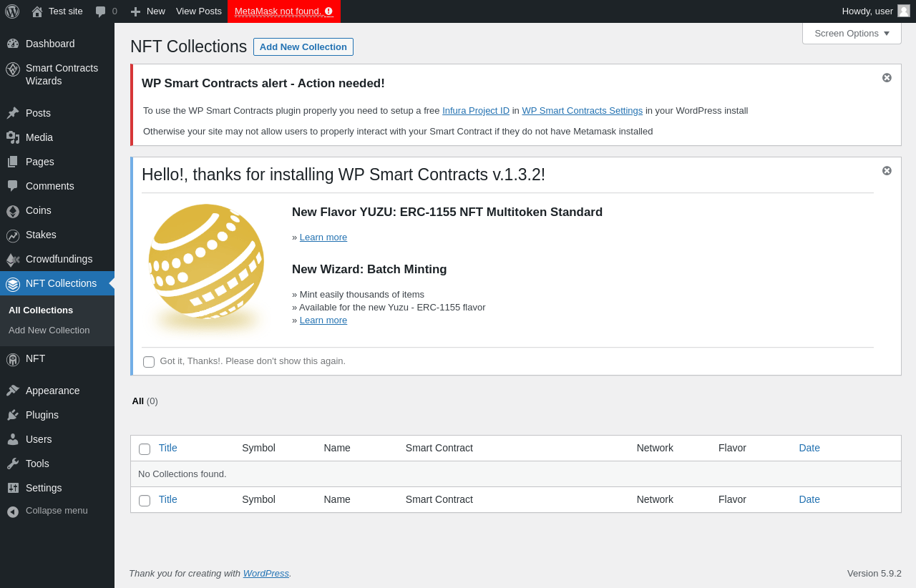916x588 pixels.
Task: Sort by Date in table header
Action: click(809, 448)
